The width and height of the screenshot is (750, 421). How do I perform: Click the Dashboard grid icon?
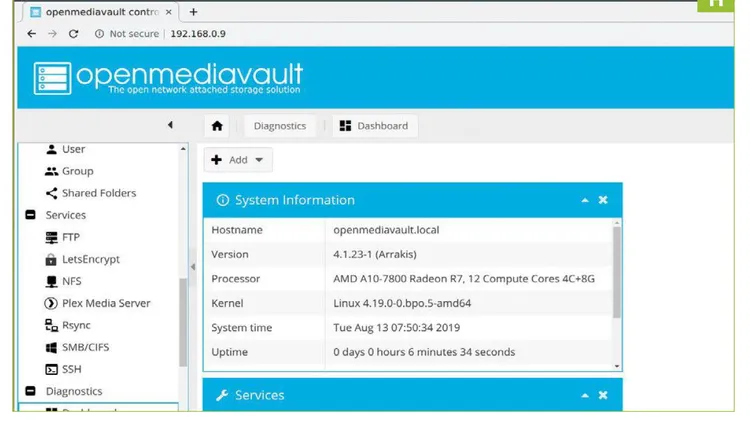click(345, 126)
